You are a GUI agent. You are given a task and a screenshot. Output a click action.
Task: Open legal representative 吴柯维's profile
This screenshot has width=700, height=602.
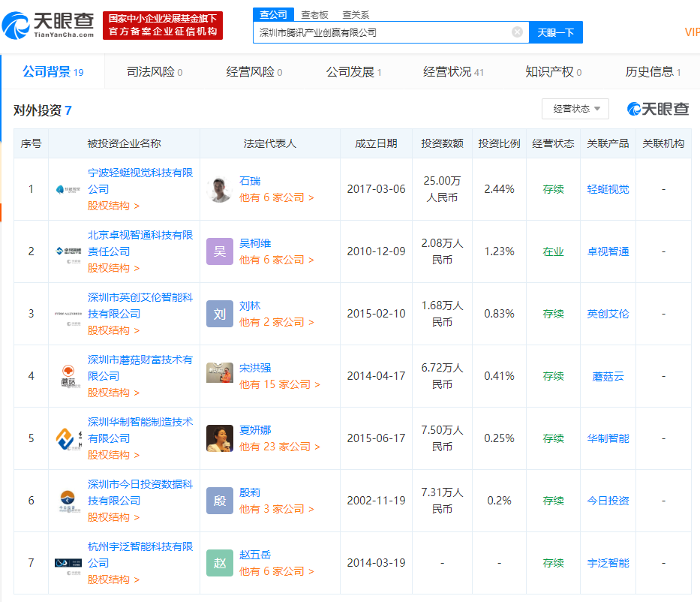click(255, 243)
